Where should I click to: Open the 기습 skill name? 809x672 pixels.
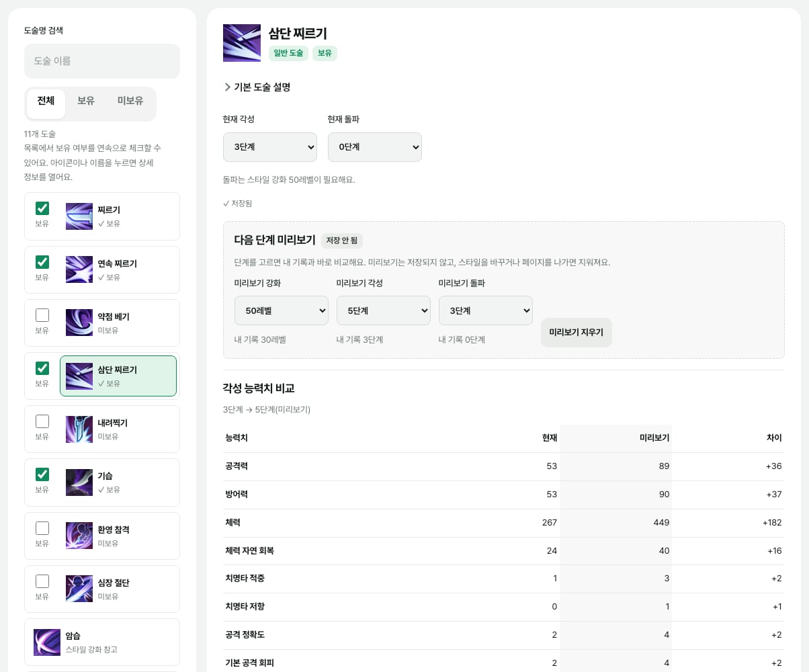(105, 476)
